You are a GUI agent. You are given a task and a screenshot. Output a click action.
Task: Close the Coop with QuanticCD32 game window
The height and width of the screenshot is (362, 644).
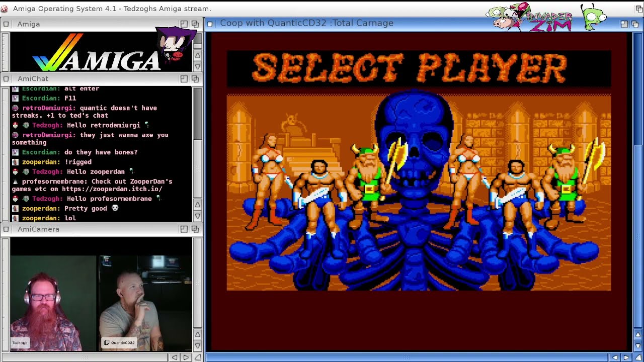click(210, 23)
